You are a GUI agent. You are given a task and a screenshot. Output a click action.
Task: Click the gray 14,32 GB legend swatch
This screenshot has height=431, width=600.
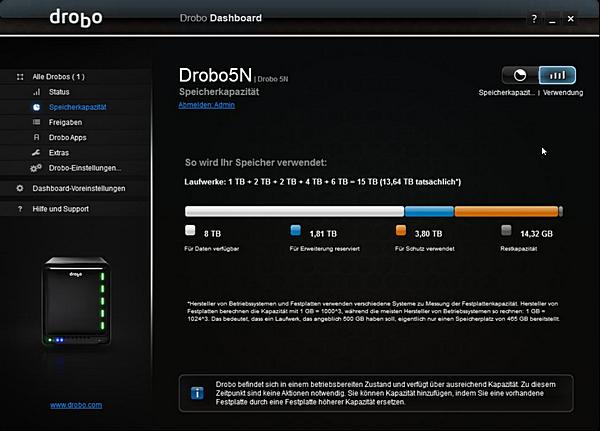(x=506, y=230)
